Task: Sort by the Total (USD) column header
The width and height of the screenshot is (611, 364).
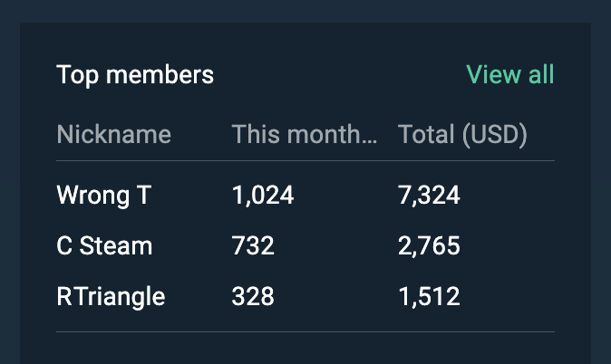Action: (x=462, y=135)
